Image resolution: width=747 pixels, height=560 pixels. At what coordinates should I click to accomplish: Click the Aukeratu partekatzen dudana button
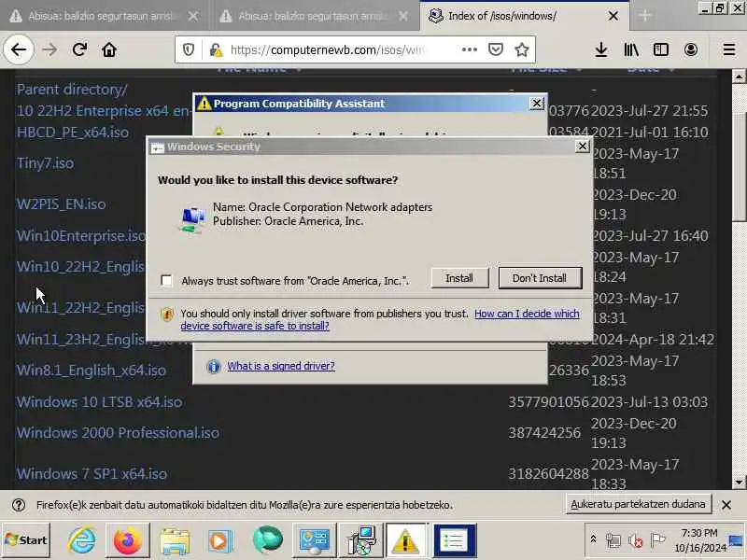coord(638,504)
